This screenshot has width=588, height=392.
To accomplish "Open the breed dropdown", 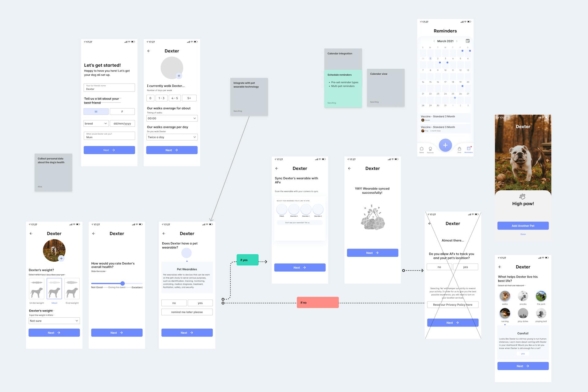I will coord(96,124).
